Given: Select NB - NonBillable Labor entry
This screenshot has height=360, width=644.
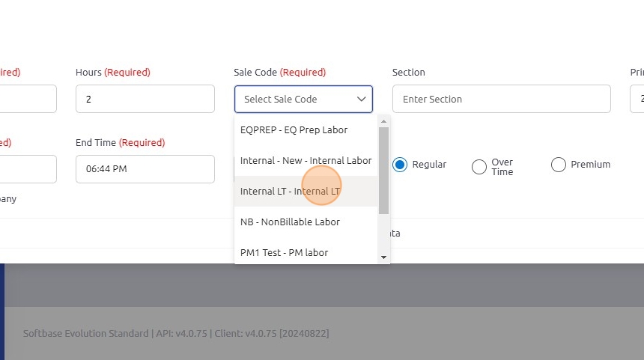Looking at the screenshot, I should click(x=290, y=222).
